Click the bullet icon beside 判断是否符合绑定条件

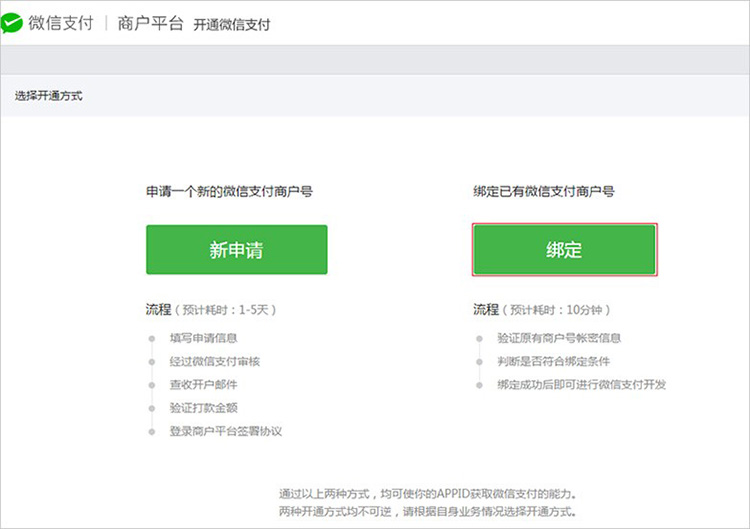pos(480,361)
